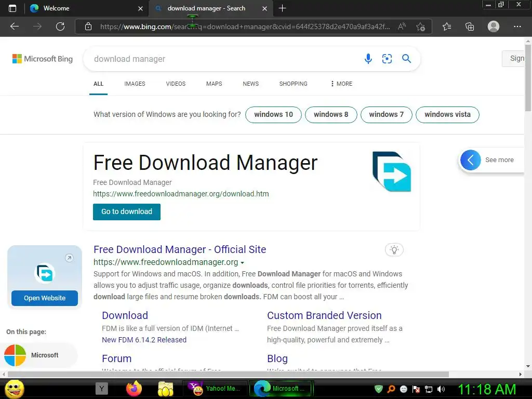This screenshot has width=532, height=399.
Task: Open Free Download Manager - Official Site link
Action: point(180,249)
